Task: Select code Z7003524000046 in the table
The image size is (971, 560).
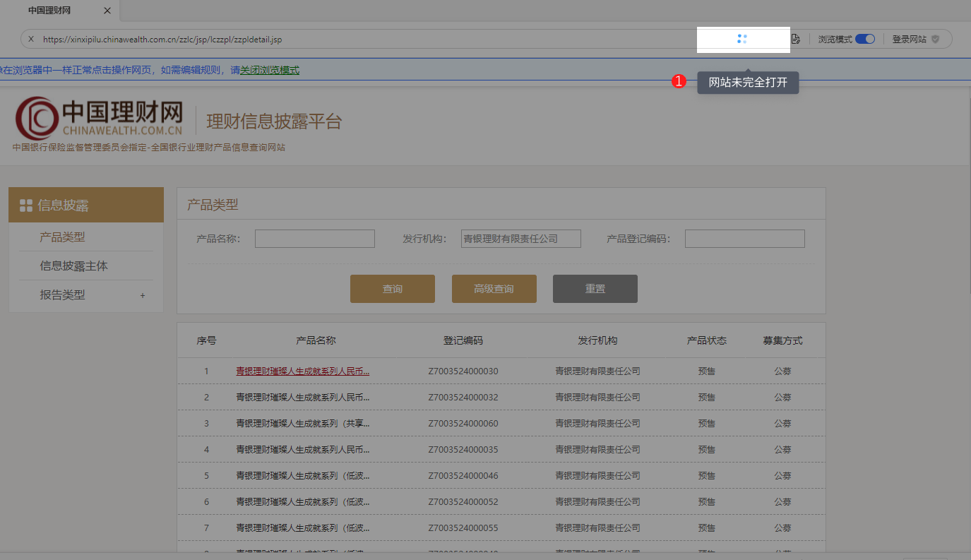Action: click(463, 475)
